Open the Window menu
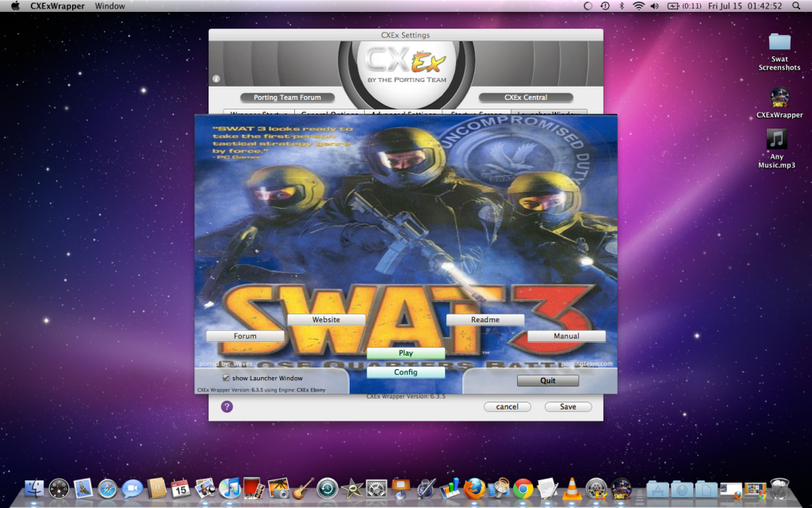 pos(109,6)
